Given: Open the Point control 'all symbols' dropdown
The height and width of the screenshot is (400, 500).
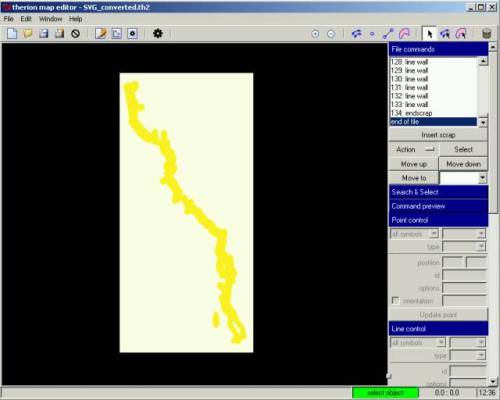Looking at the screenshot, I should [434, 234].
